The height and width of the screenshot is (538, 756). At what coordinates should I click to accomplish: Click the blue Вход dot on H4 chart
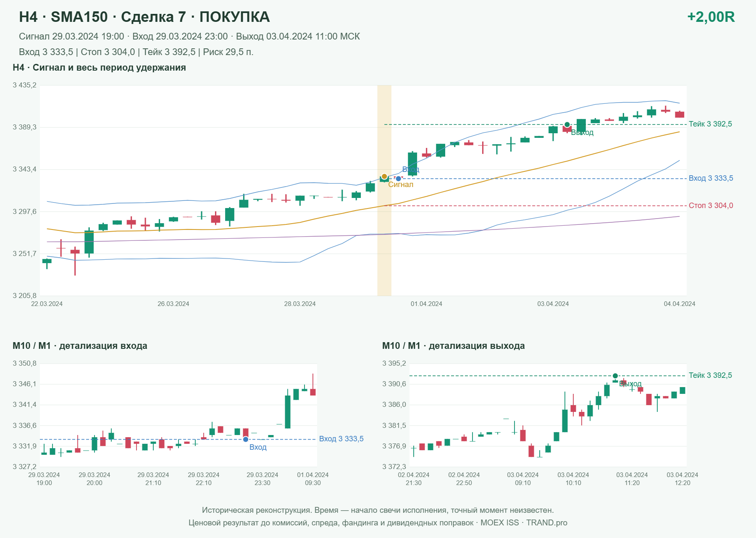pyautogui.click(x=399, y=179)
